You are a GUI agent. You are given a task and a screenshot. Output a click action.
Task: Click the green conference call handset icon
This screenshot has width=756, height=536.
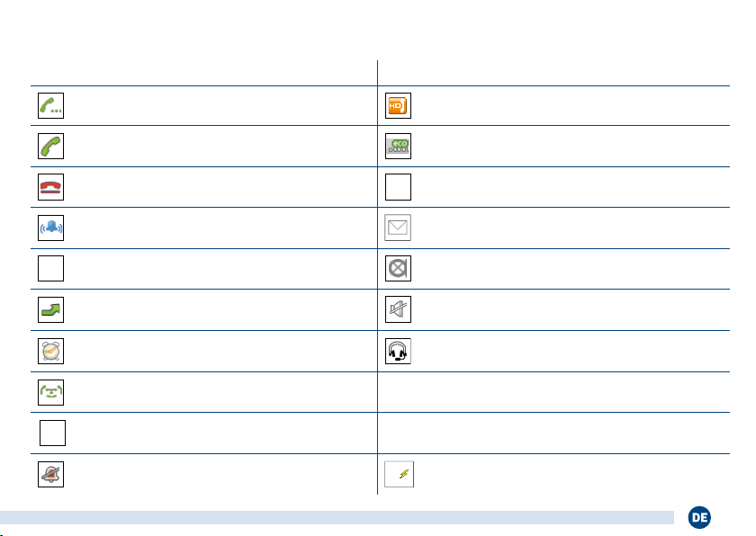coord(50,393)
